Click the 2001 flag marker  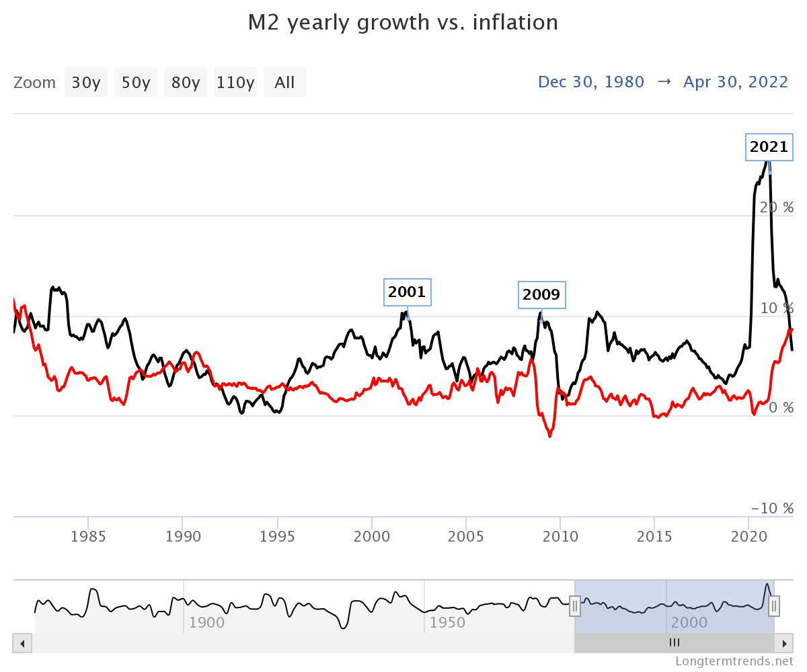pyautogui.click(x=407, y=292)
